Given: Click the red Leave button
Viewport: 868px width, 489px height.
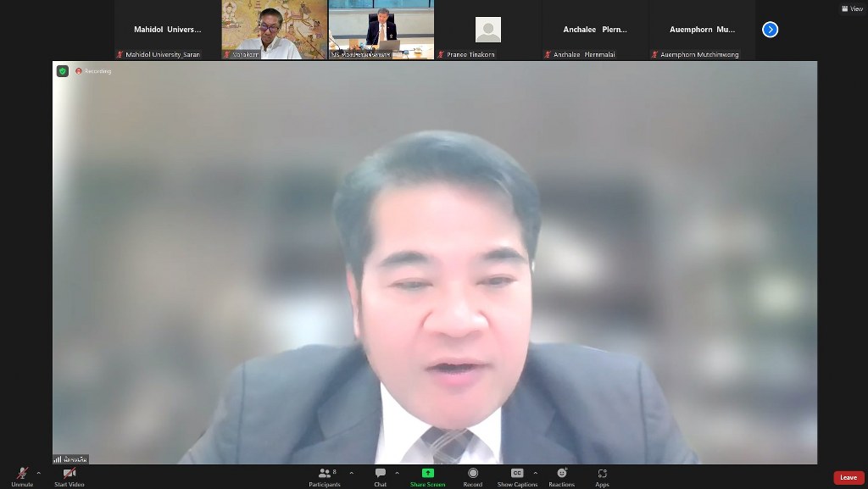Looking at the screenshot, I should (x=849, y=477).
